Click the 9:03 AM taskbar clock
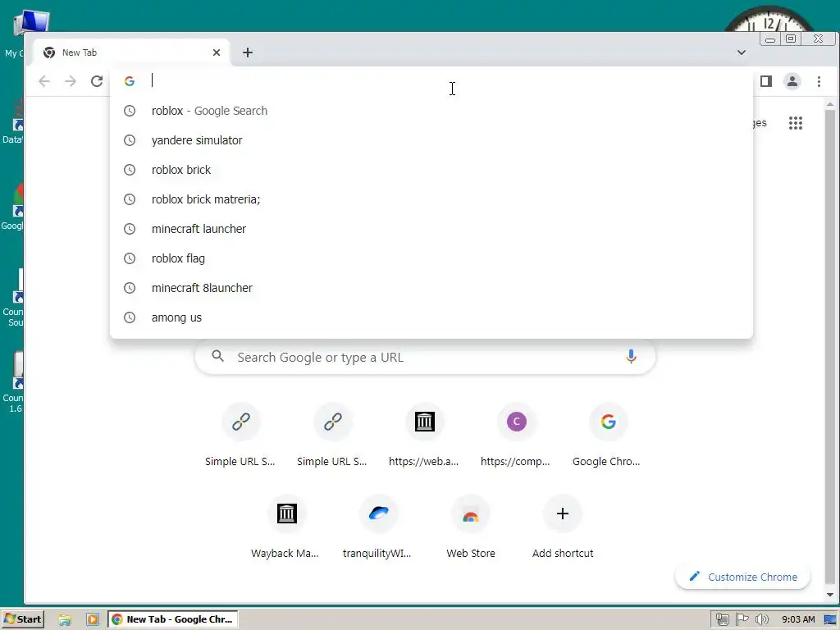 pos(798,620)
